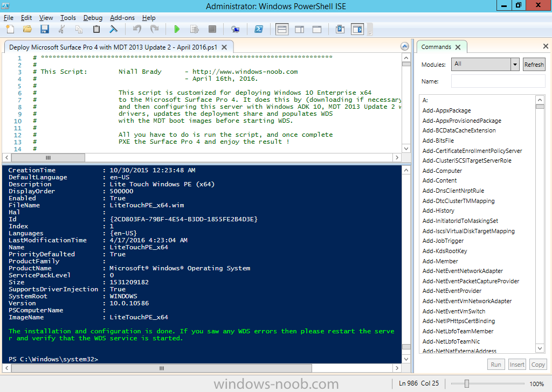
Task: Show script pane on right layout icon
Action: (300, 29)
